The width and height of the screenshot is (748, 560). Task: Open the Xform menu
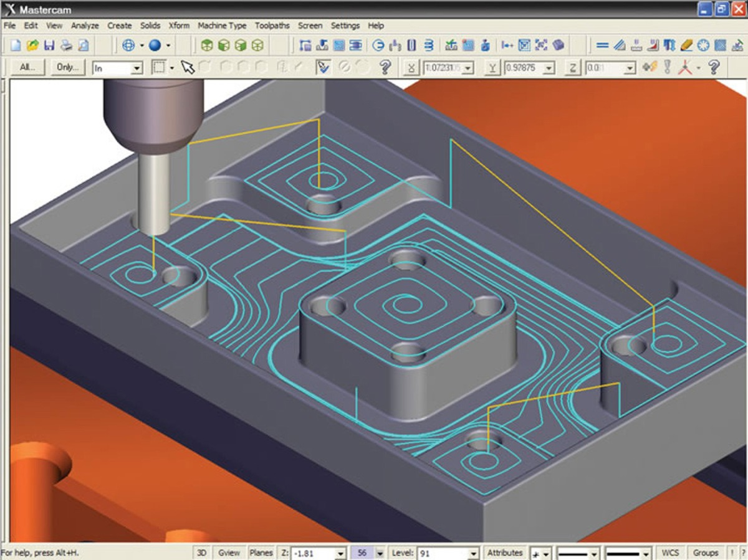tap(179, 26)
